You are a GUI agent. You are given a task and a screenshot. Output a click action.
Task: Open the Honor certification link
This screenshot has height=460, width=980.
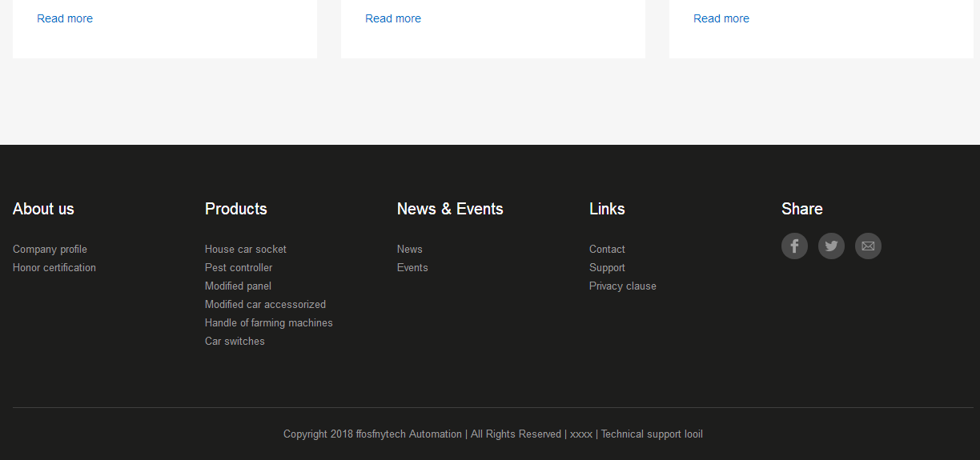54,268
